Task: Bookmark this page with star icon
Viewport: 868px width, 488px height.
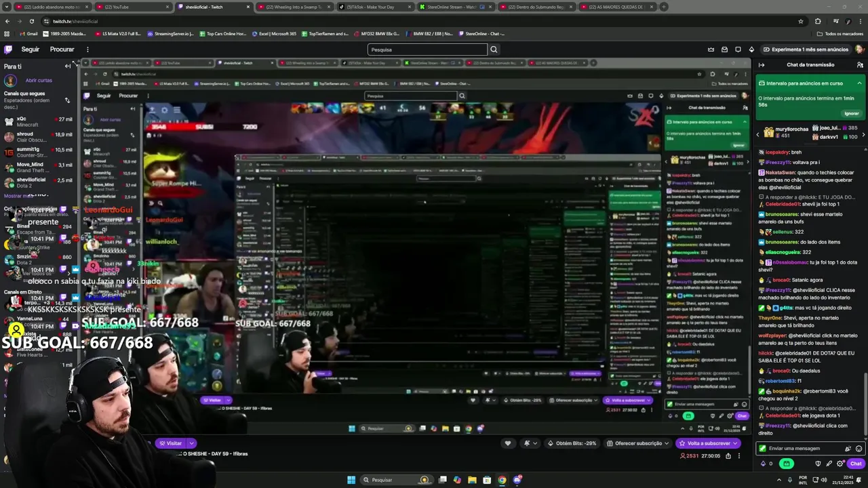Action: pyautogui.click(x=801, y=21)
